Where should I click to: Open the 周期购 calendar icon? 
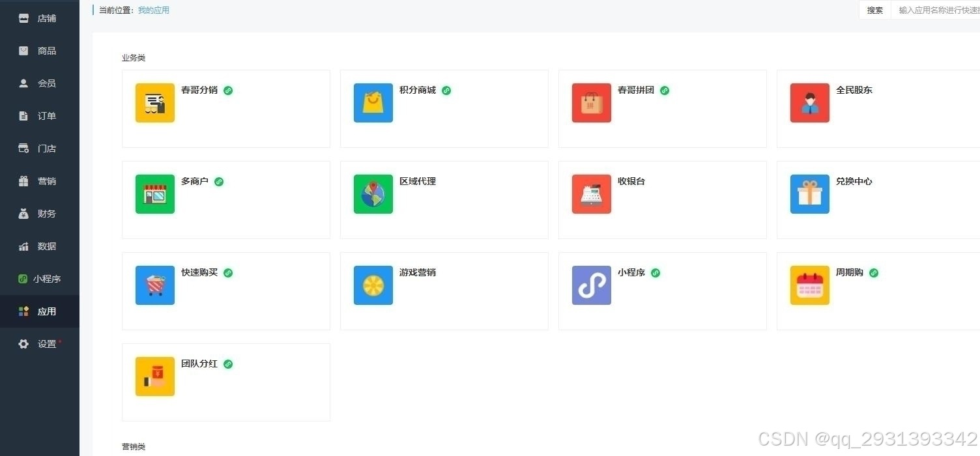pos(810,285)
